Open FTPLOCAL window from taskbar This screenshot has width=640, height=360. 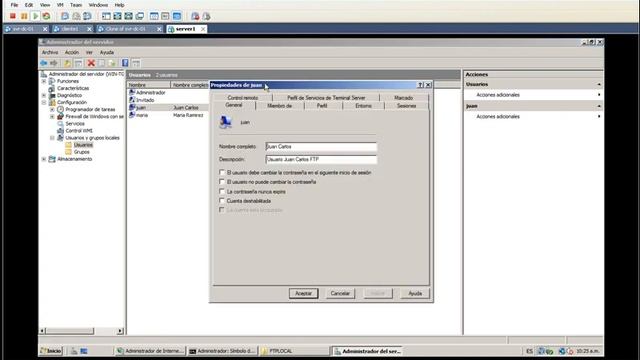point(294,351)
